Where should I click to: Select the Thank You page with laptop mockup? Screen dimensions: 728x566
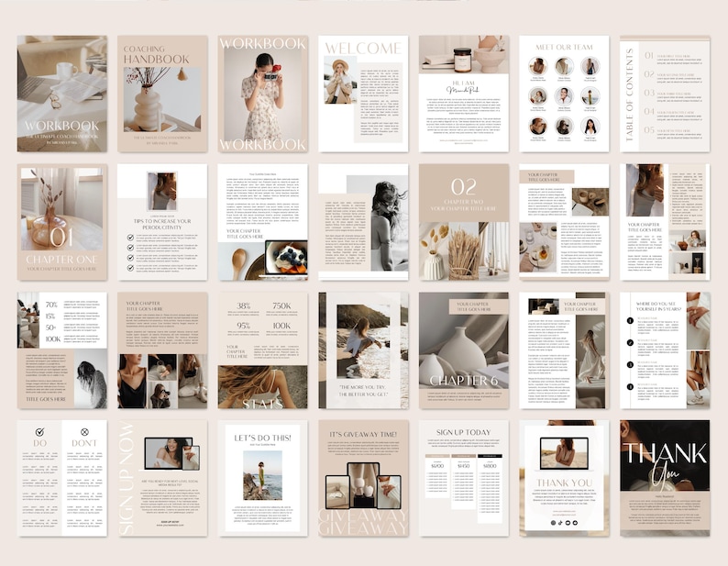(564, 478)
